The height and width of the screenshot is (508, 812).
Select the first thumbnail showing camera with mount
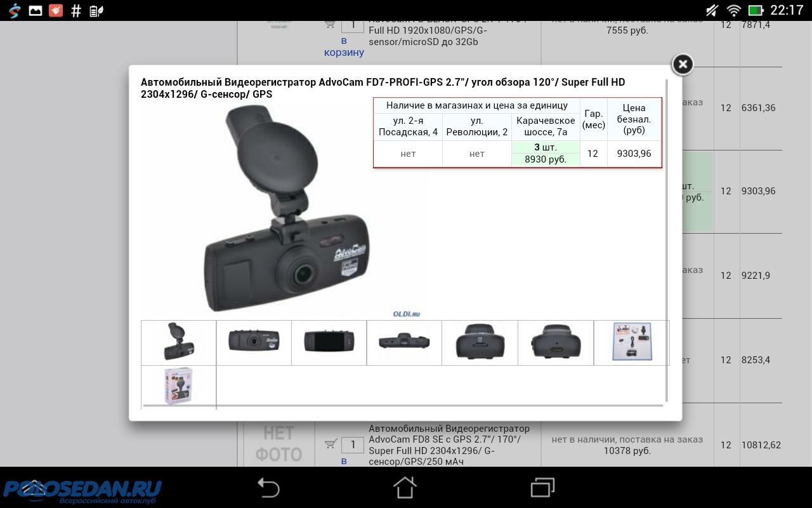pyautogui.click(x=178, y=342)
